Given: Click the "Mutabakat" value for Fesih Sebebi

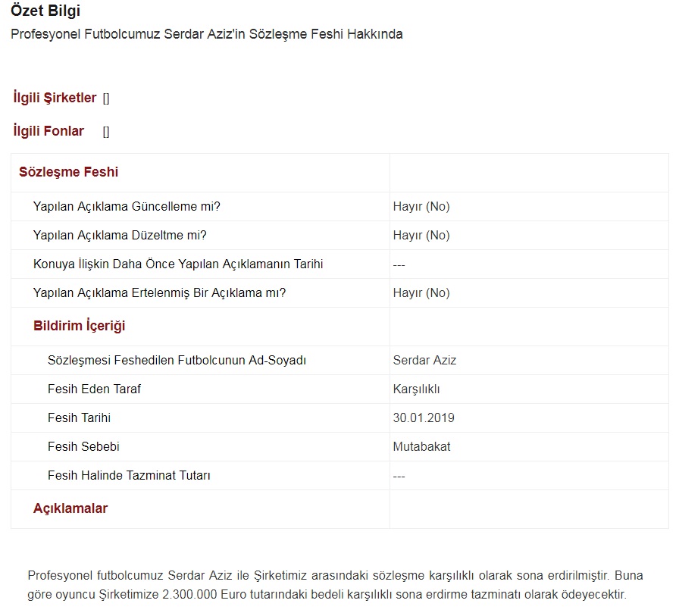Looking at the screenshot, I should 421,447.
